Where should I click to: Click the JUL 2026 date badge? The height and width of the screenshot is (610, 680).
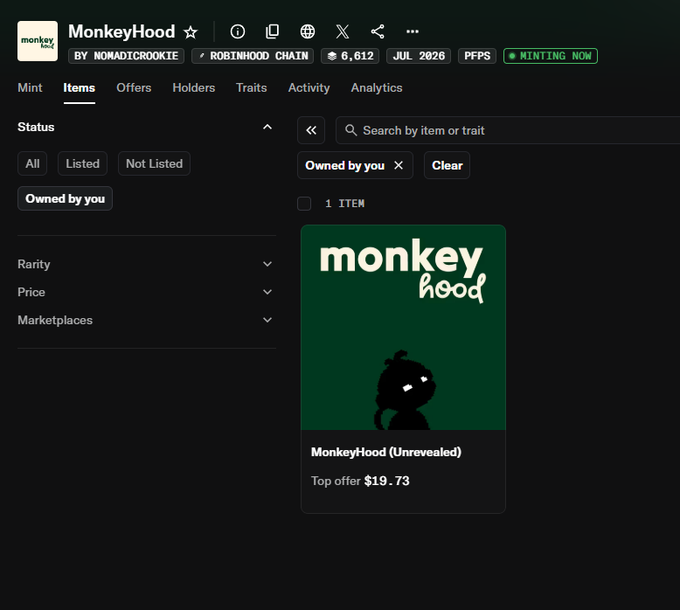click(x=418, y=56)
